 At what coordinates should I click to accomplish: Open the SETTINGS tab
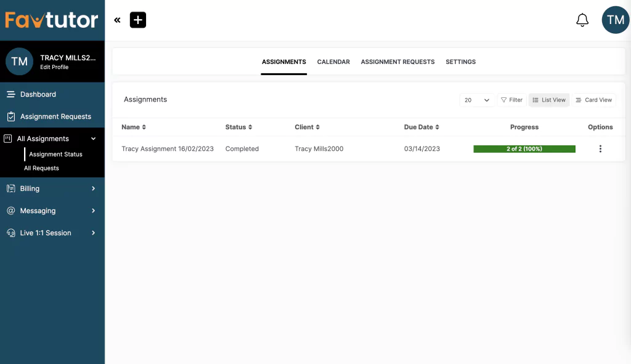[460, 62]
